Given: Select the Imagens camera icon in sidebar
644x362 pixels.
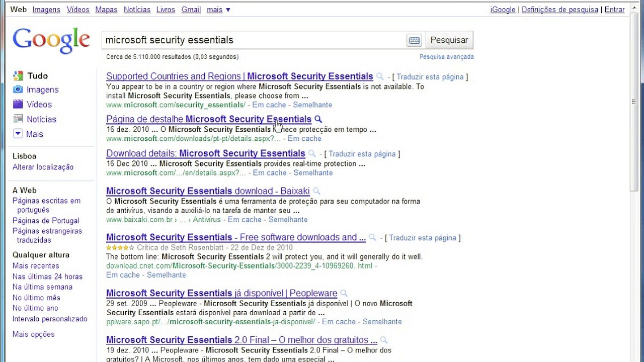Looking at the screenshot, I should [18, 89].
